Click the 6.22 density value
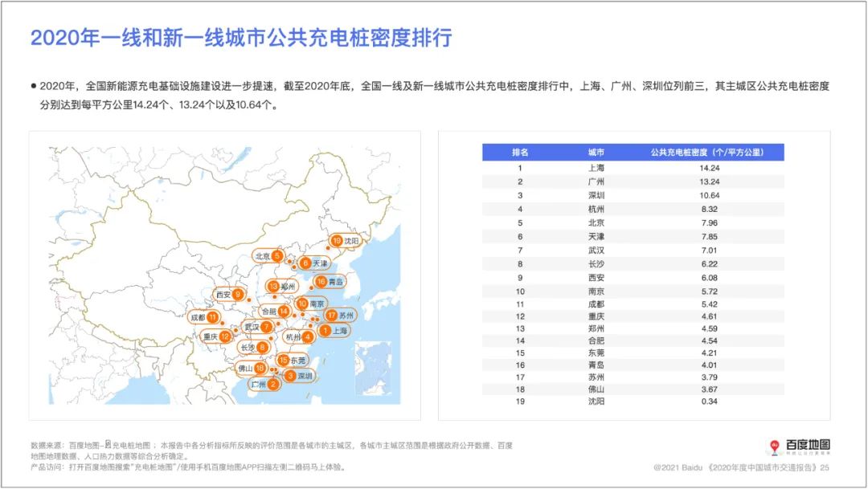868x489 pixels. [709, 264]
